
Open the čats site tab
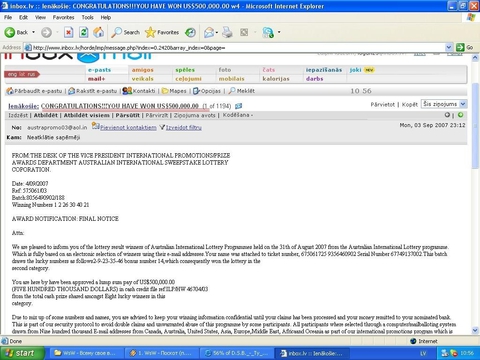pyautogui.click(x=269, y=70)
